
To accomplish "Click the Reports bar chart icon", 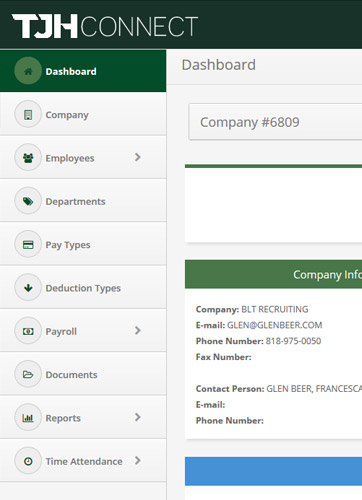I will point(28,418).
